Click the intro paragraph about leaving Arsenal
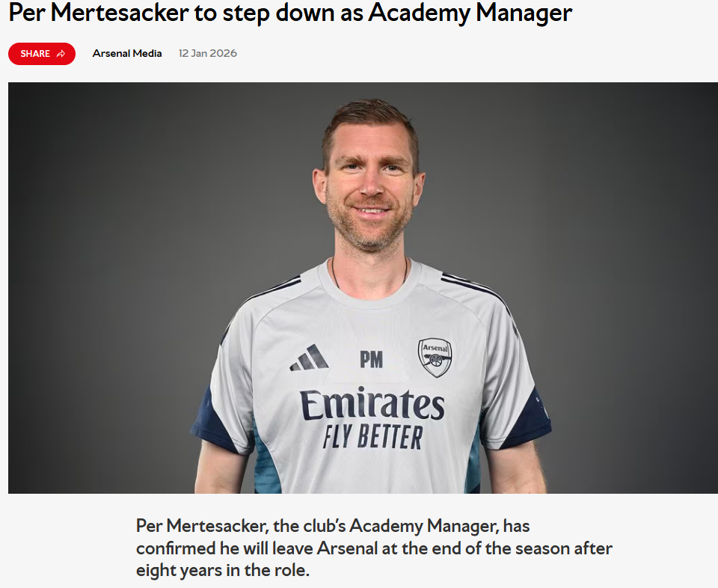The image size is (718, 588). 374,548
